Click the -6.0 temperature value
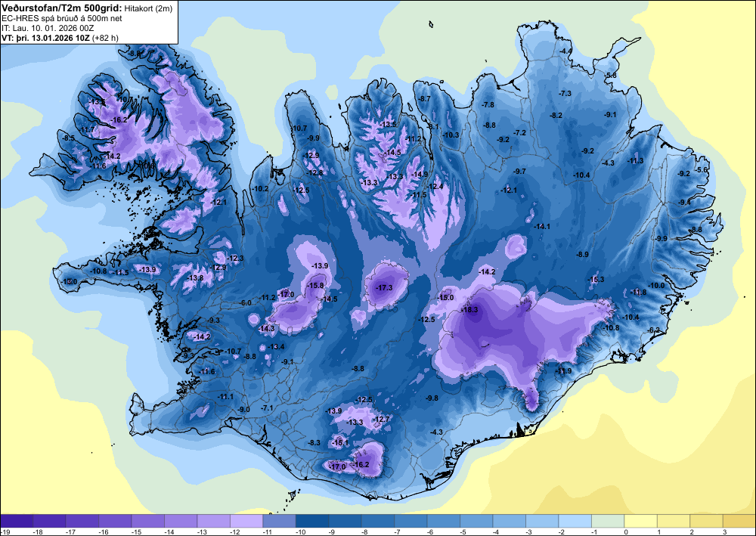The image size is (756, 536). (x=246, y=302)
